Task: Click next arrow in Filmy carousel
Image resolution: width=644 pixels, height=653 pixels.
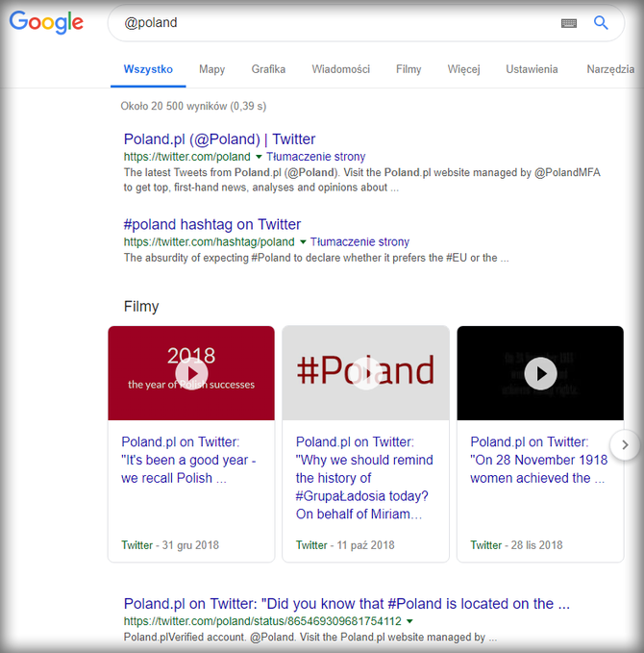Action: tap(625, 445)
